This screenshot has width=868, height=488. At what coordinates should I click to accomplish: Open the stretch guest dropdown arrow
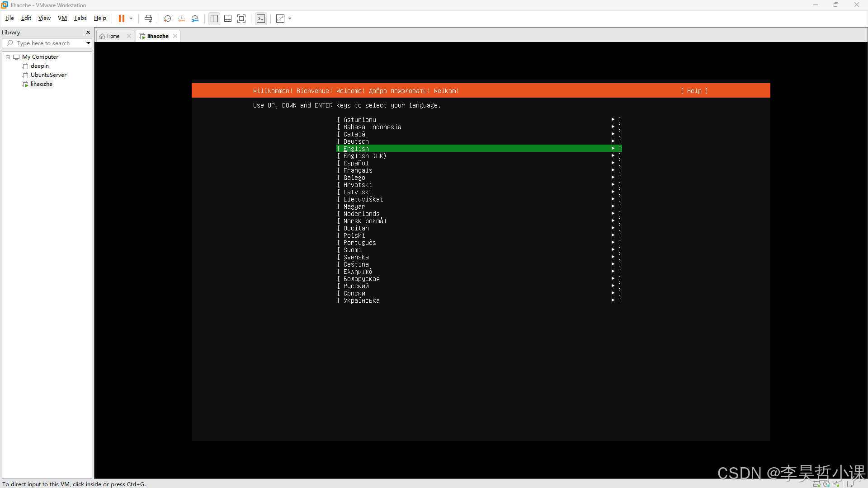pyautogui.click(x=290, y=19)
